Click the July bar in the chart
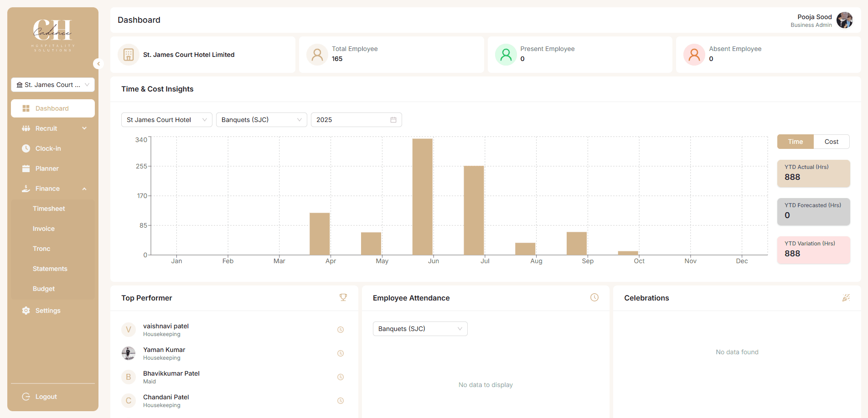Image resolution: width=868 pixels, height=418 pixels. 474,210
